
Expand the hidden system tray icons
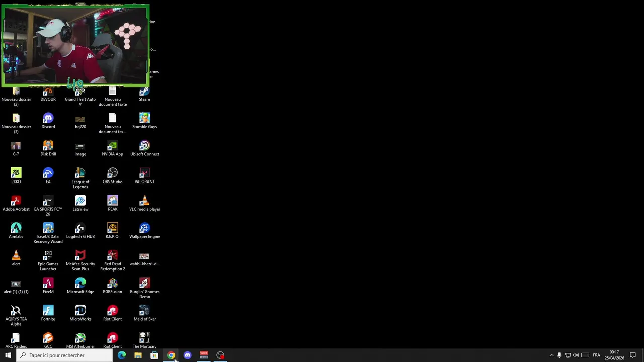551,355
